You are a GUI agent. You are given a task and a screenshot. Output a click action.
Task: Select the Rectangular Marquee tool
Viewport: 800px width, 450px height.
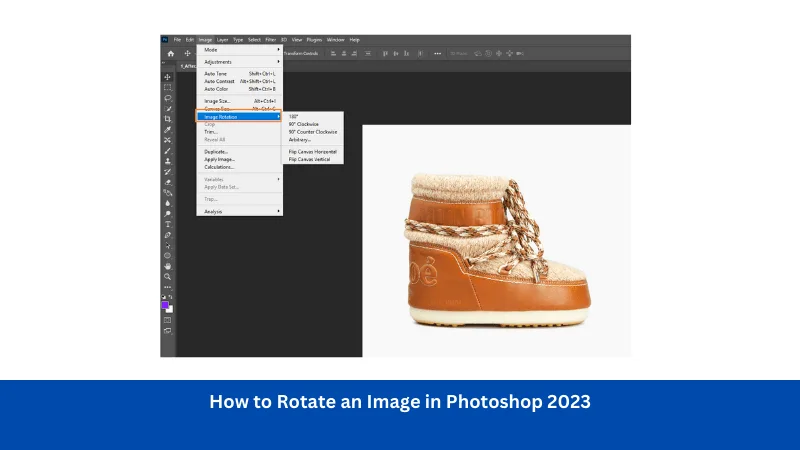[x=167, y=87]
